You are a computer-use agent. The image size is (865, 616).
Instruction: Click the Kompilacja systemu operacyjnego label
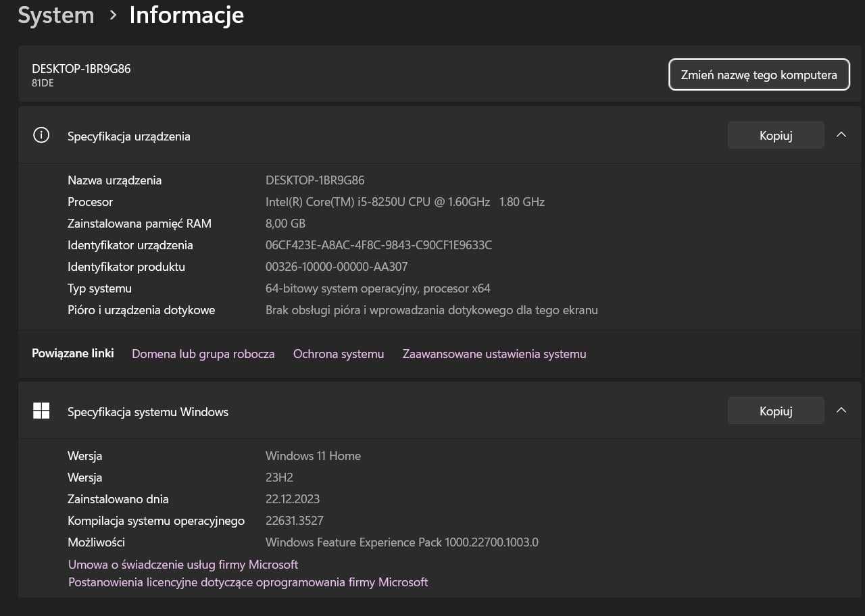click(x=156, y=521)
